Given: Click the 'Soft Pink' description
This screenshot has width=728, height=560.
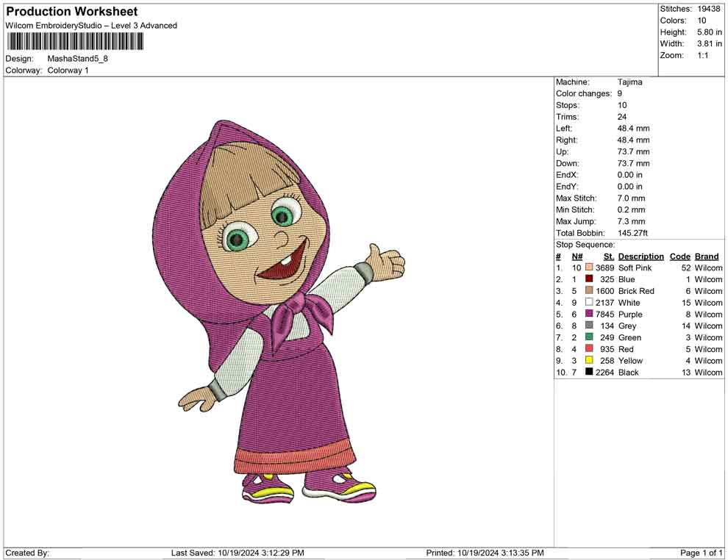Looking at the screenshot, I should (635, 268).
